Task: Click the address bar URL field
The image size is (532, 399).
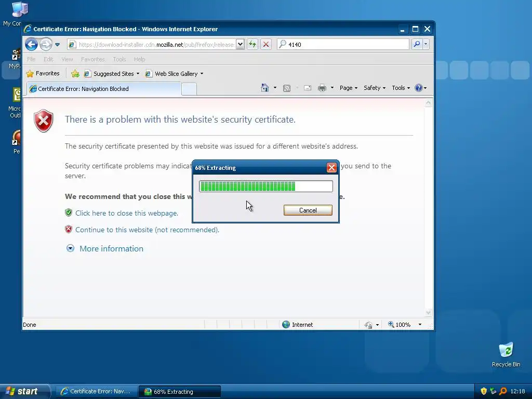Action: pyautogui.click(x=151, y=45)
